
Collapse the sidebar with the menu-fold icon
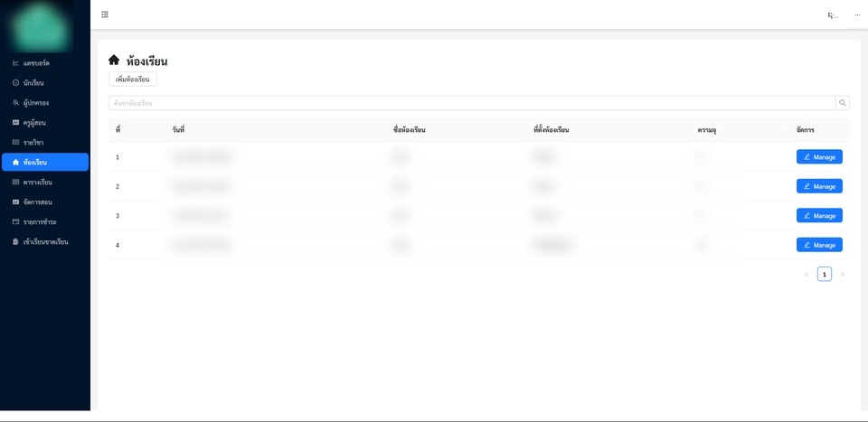click(x=105, y=14)
